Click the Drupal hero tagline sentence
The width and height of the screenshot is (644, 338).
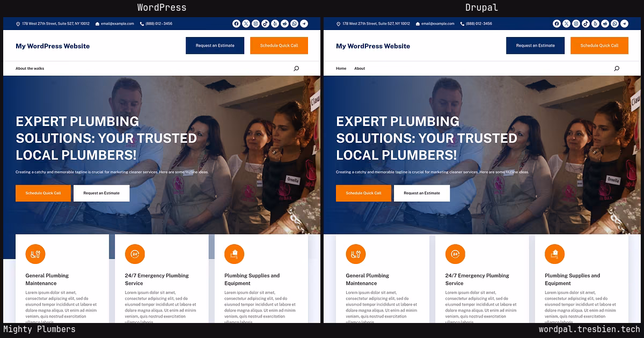(x=433, y=172)
